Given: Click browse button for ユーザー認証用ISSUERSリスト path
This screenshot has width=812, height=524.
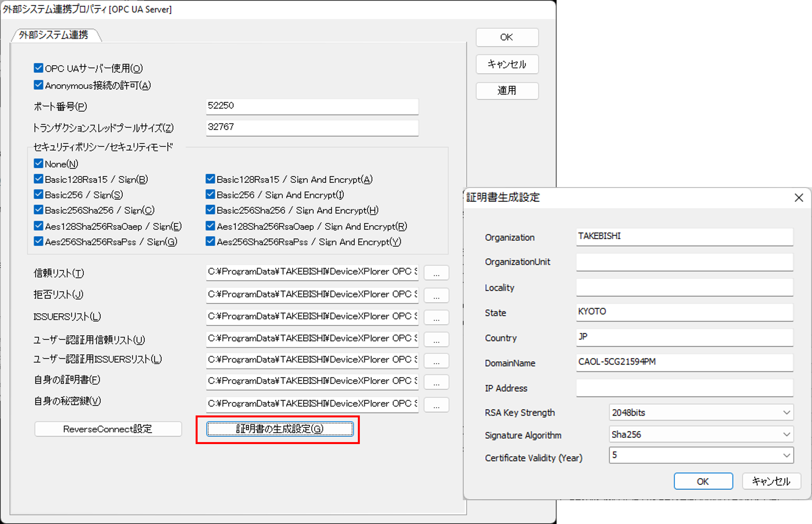Looking at the screenshot, I should pyautogui.click(x=436, y=361).
